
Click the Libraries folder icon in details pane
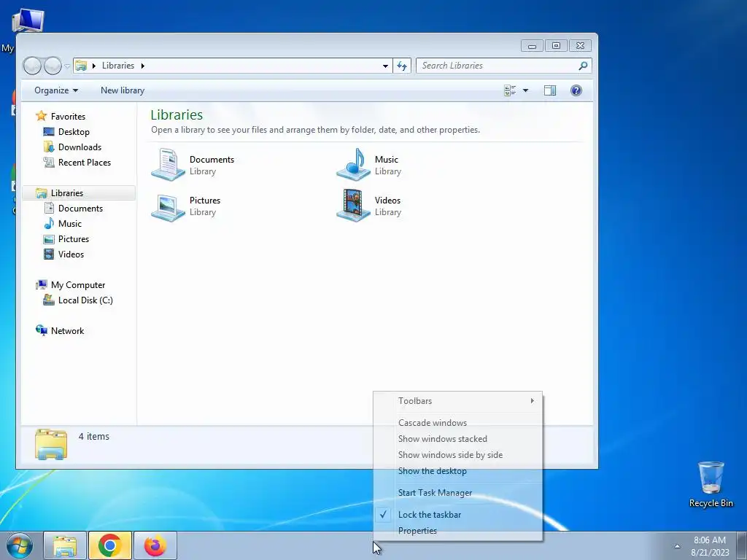(x=51, y=444)
